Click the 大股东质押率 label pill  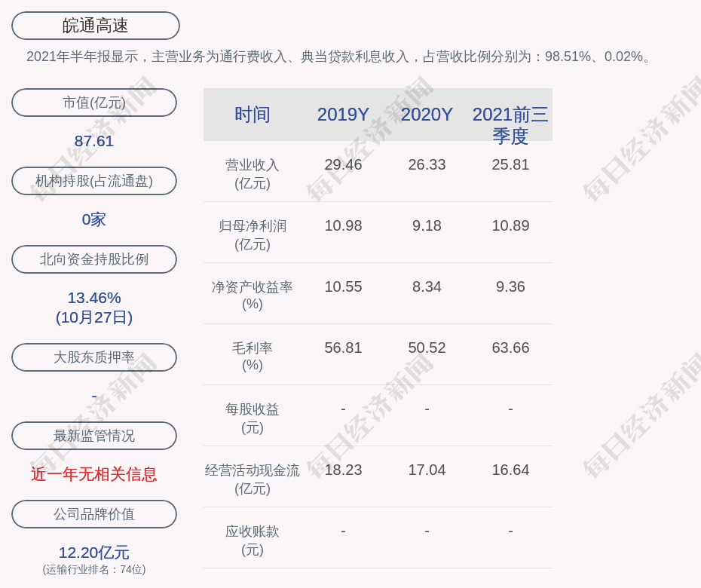[94, 357]
